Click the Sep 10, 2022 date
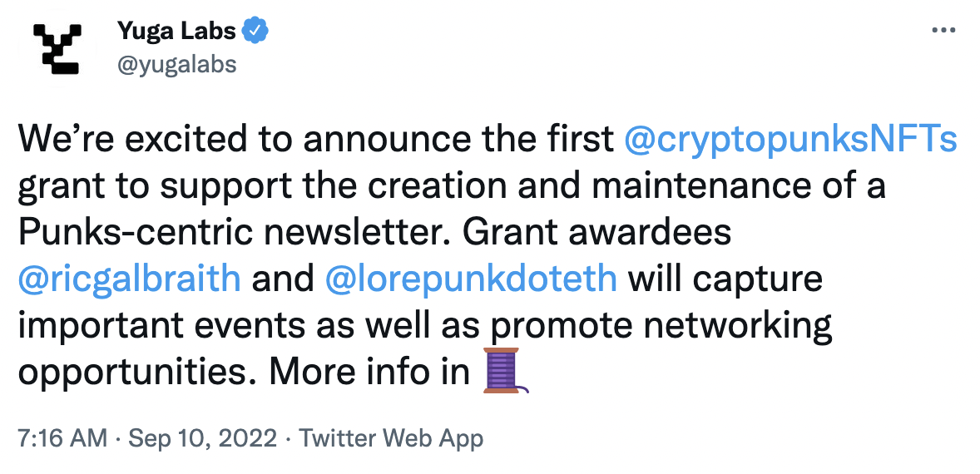This screenshot has width=980, height=474. click(x=205, y=438)
